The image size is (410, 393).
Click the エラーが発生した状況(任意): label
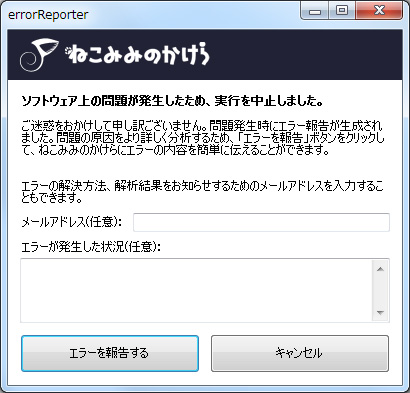point(91,247)
